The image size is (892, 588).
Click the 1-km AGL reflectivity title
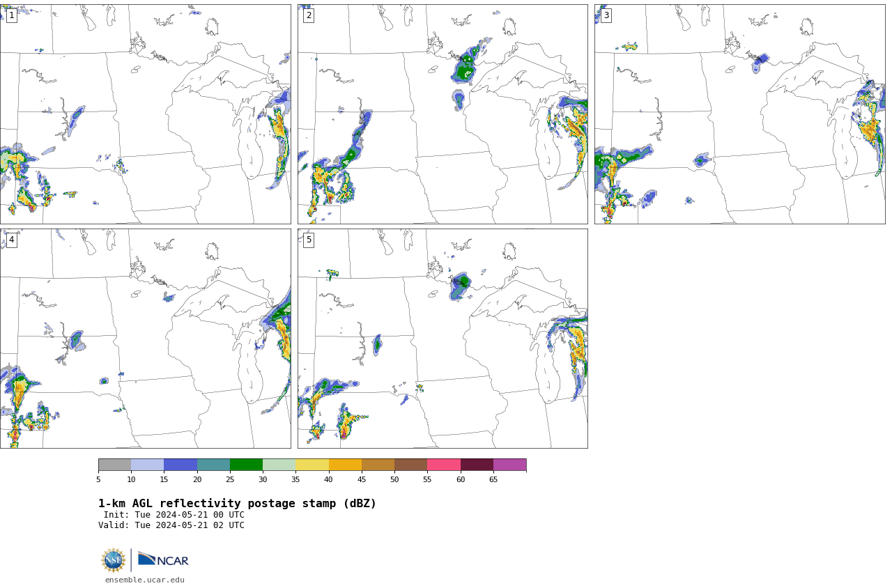[x=237, y=504]
